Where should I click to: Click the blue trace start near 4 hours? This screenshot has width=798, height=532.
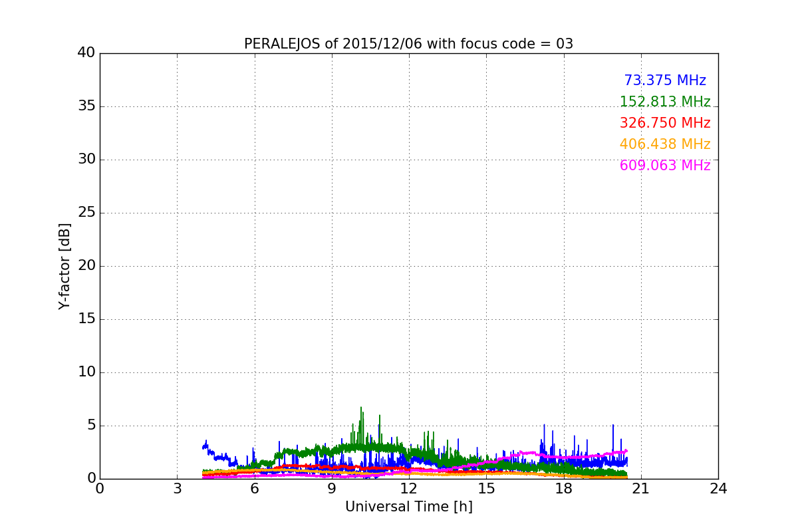[205, 446]
